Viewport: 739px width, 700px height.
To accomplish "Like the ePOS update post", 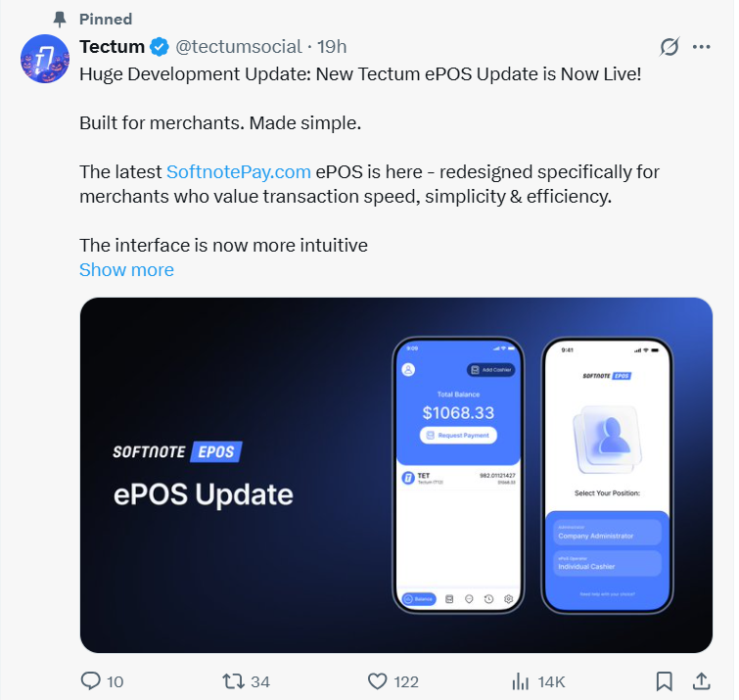I will [378, 680].
